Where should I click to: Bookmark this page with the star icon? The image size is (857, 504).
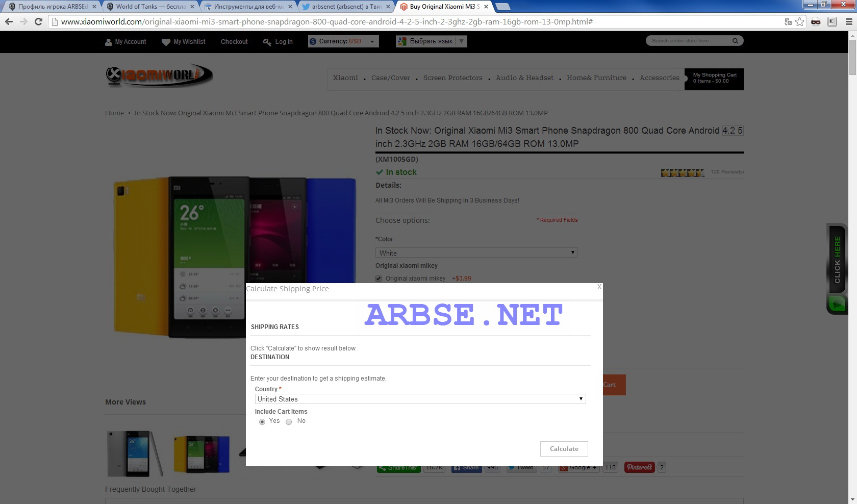tap(799, 21)
